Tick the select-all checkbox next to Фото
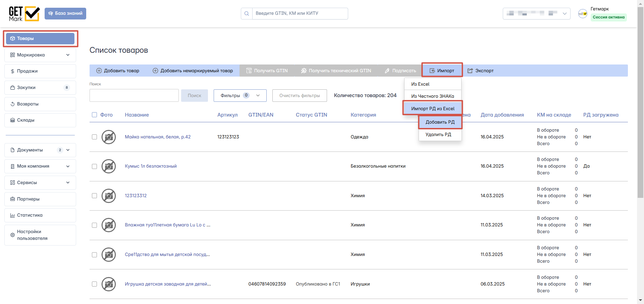The height and width of the screenshot is (304, 644). click(x=94, y=115)
